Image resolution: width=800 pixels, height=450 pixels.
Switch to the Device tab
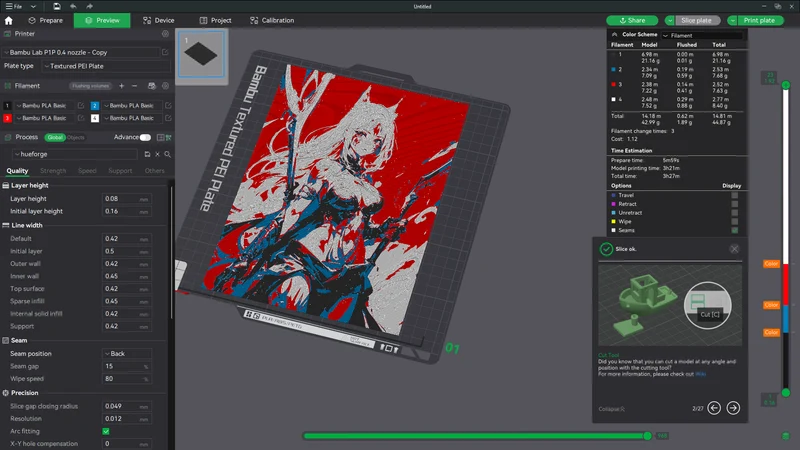pos(159,20)
